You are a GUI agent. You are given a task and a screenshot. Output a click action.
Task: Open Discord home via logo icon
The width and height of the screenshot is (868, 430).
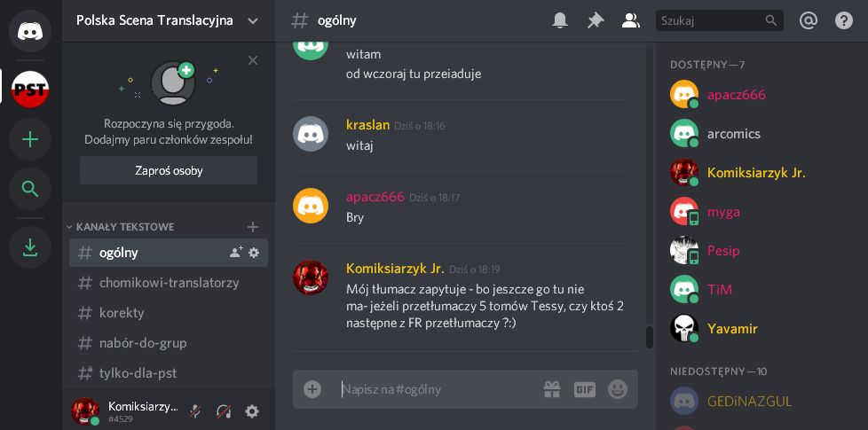click(x=30, y=31)
